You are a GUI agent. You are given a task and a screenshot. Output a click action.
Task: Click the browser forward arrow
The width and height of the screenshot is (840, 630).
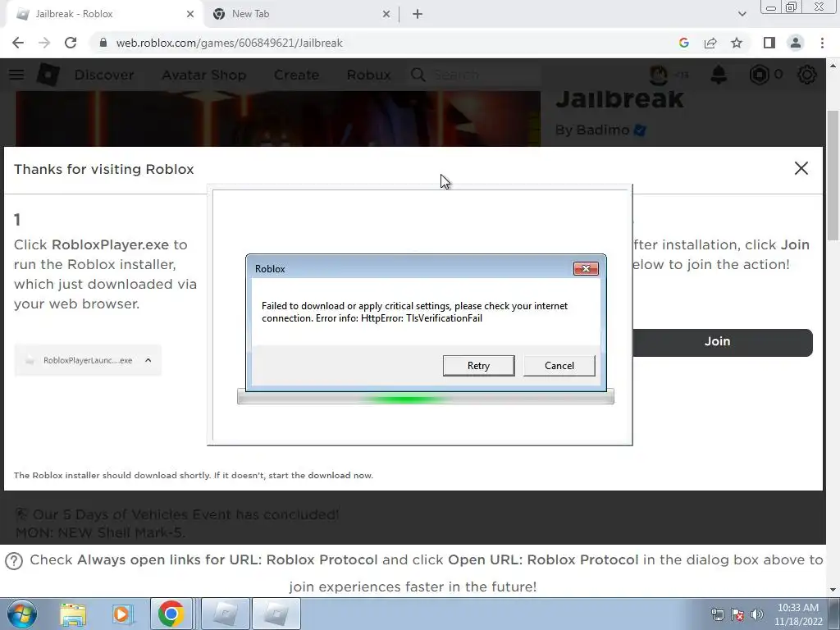pos(44,43)
